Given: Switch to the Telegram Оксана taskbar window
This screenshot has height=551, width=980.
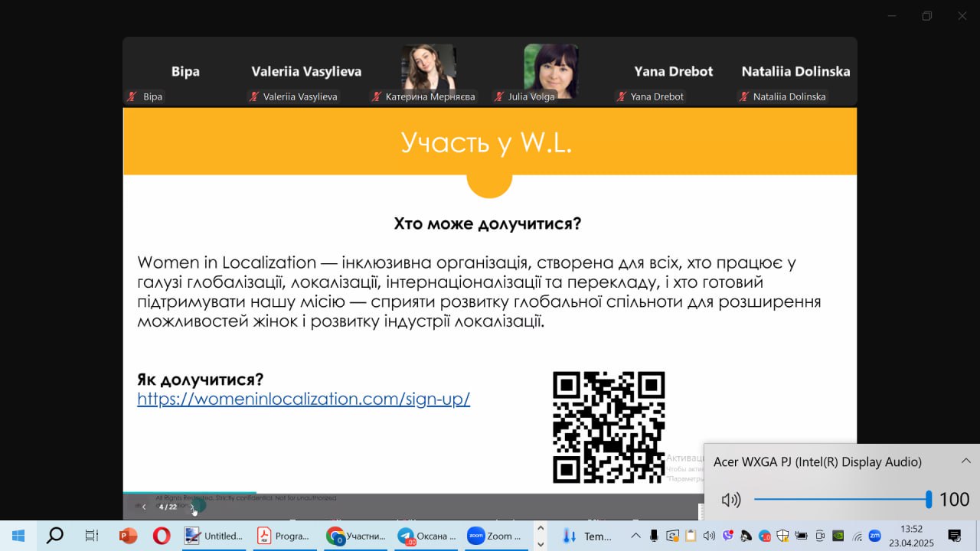Looking at the screenshot, I should point(426,536).
